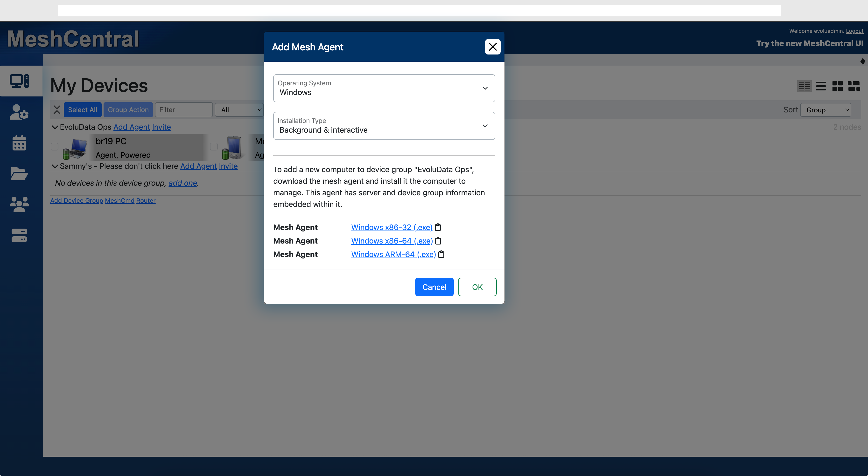Click Invite link for EvoluData Ops
868x476 pixels.
pos(161,127)
